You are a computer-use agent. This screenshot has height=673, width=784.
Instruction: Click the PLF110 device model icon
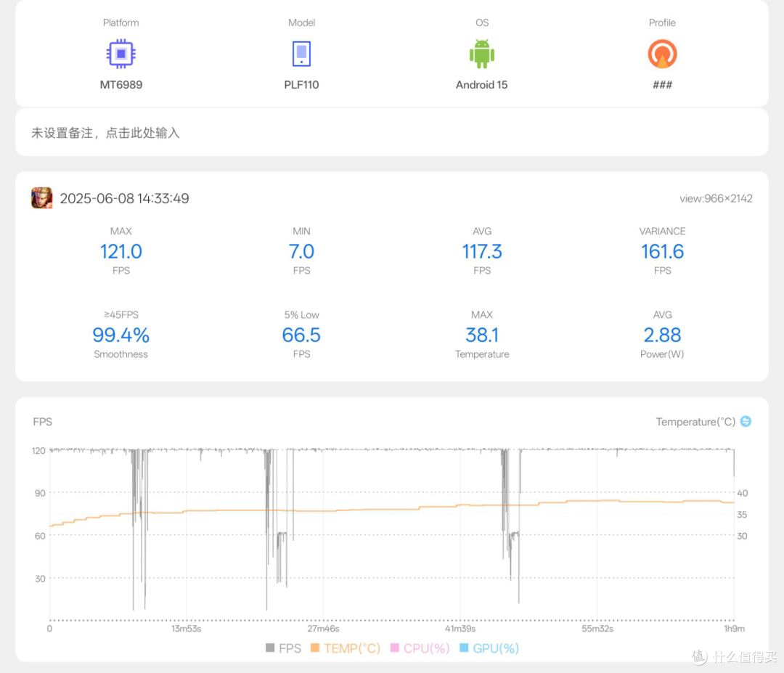pos(301,54)
